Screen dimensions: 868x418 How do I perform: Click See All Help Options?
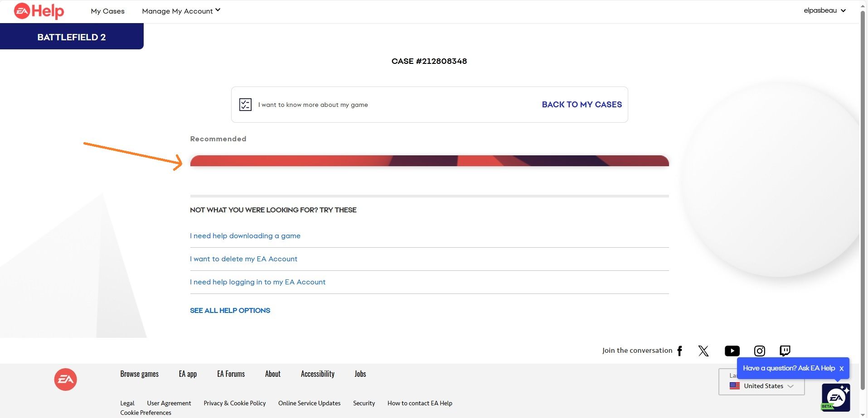click(x=230, y=311)
